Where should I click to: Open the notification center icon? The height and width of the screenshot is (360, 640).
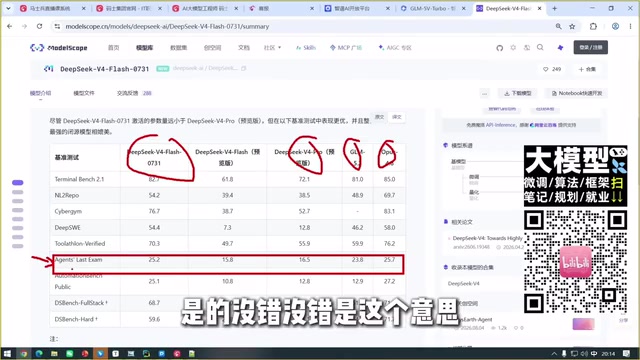[x=627, y=353]
